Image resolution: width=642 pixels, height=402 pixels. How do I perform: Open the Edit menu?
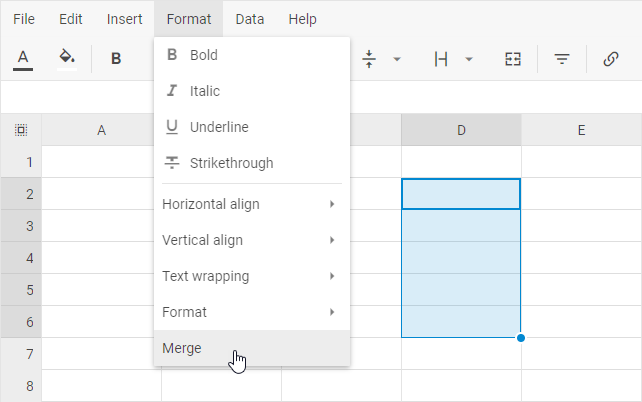coord(70,19)
